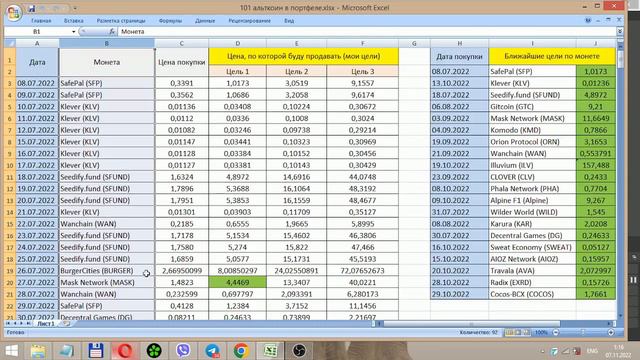The width and height of the screenshot is (640, 360).
Task: Switch to Рецензирование ribbon tab
Action: [x=249, y=20]
